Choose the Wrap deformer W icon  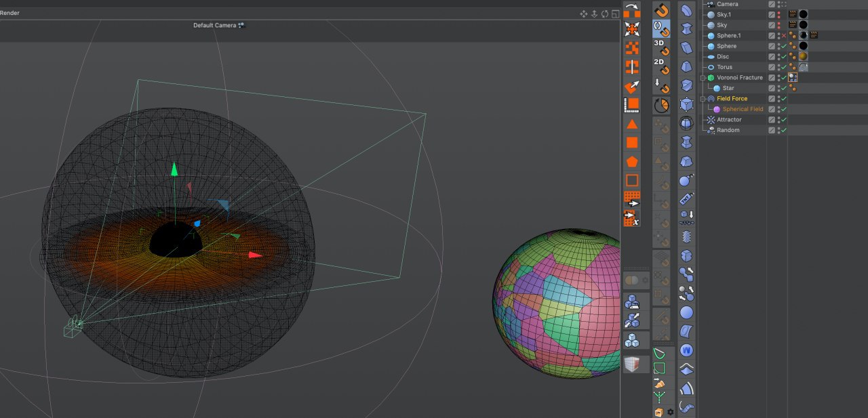point(686,350)
